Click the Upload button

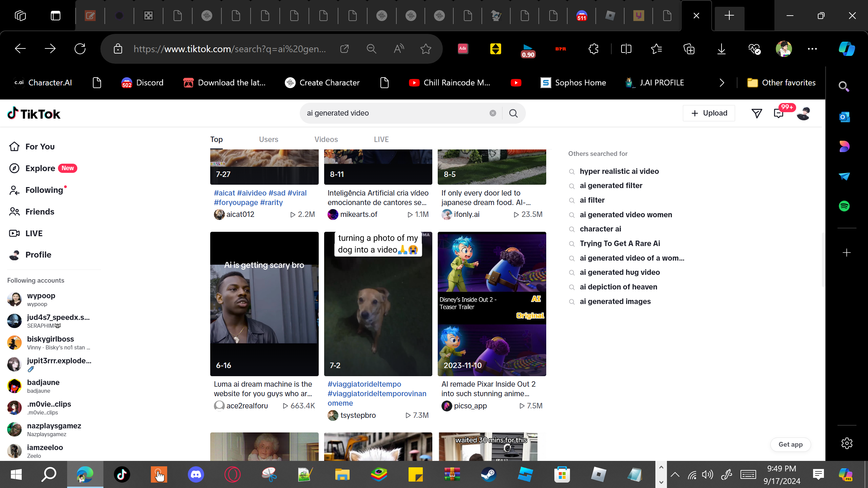click(x=709, y=113)
